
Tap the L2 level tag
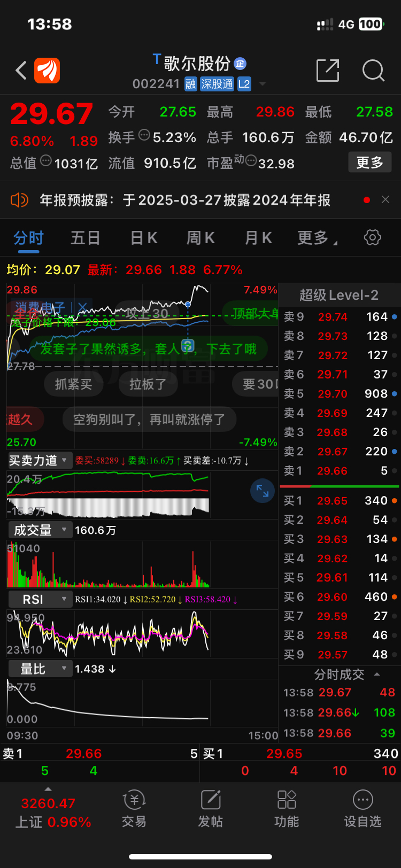coord(244,84)
